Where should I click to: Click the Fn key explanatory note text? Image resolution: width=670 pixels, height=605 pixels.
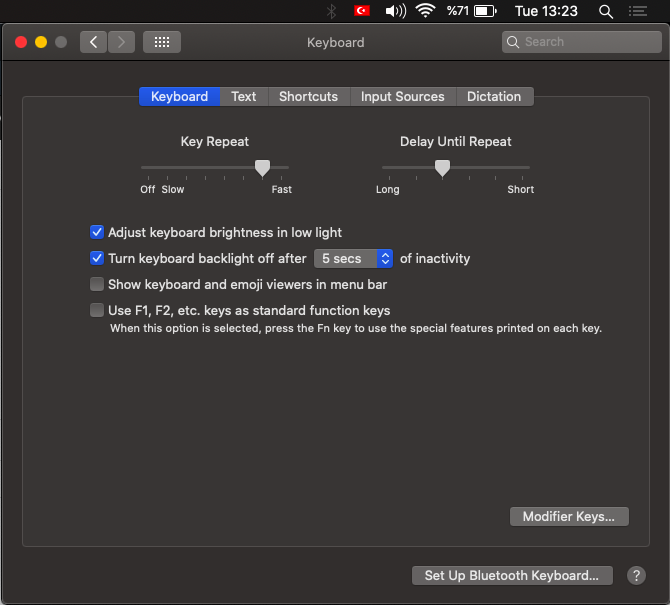pyautogui.click(x=356, y=328)
